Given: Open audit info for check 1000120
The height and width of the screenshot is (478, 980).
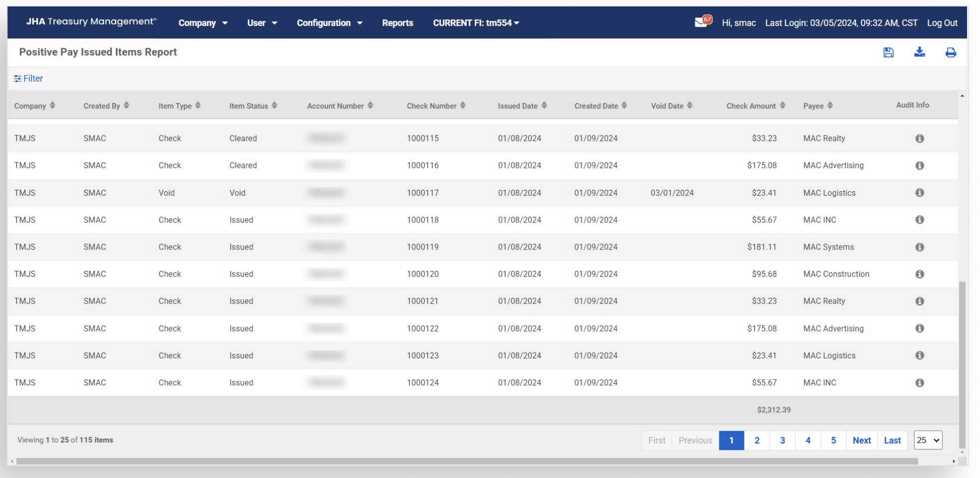Looking at the screenshot, I should click(x=919, y=274).
